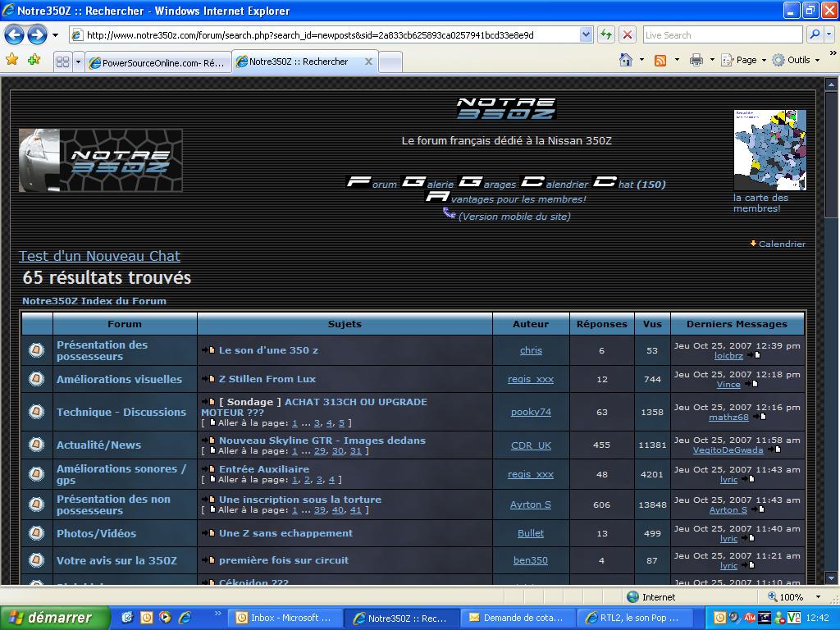Expand the address bar URL dropdown
The height and width of the screenshot is (630, 840).
click(586, 34)
